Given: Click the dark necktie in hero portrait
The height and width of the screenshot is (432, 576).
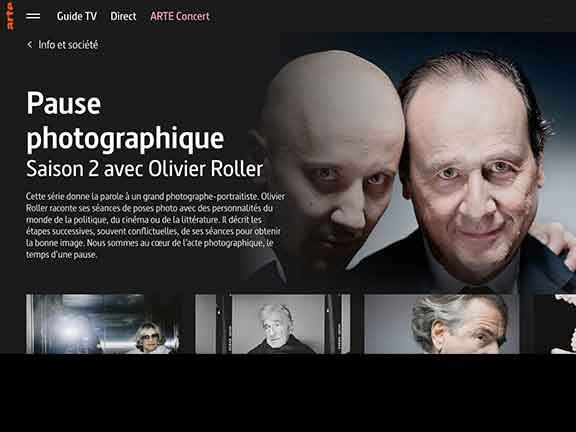Looking at the screenshot, I should tap(478, 289).
